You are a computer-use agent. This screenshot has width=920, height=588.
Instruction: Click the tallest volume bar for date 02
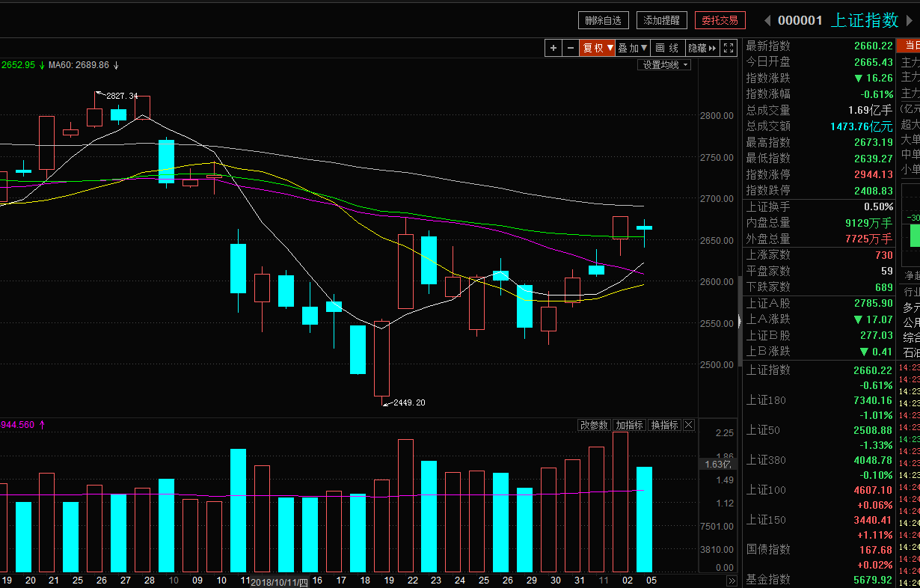620,502
